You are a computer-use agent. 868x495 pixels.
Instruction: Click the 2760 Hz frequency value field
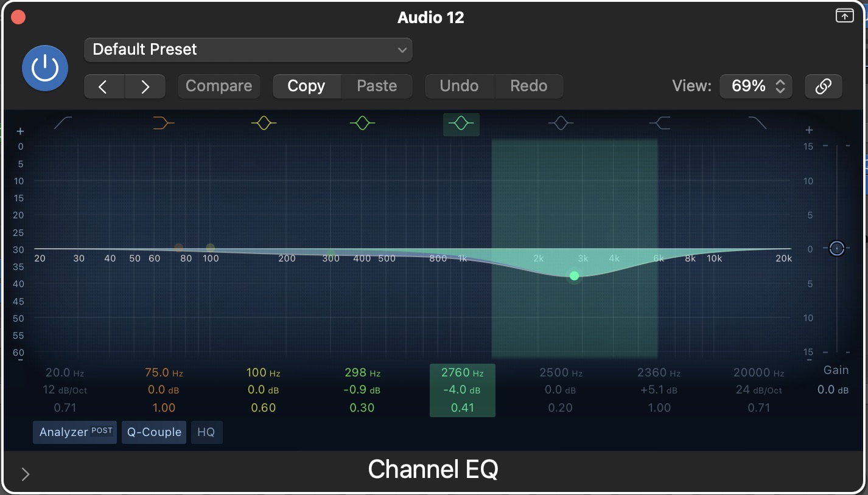pos(462,373)
